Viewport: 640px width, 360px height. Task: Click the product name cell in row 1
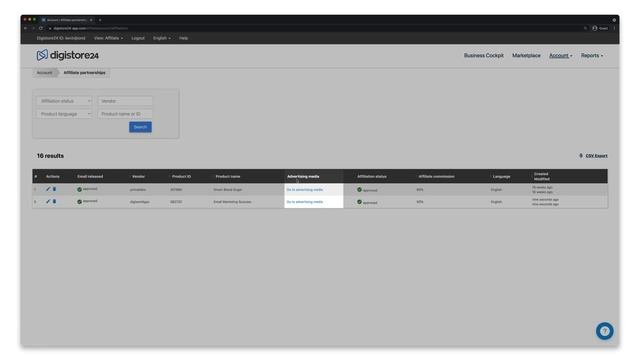click(228, 190)
